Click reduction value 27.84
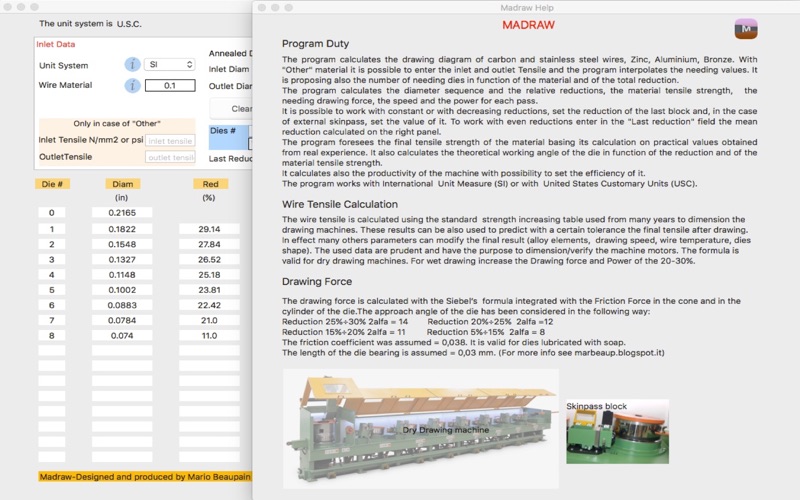800x500 pixels. coord(209,244)
